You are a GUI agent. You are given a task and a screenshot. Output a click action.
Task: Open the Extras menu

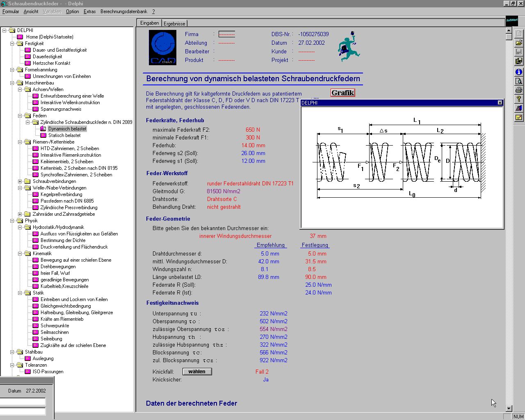click(89, 11)
